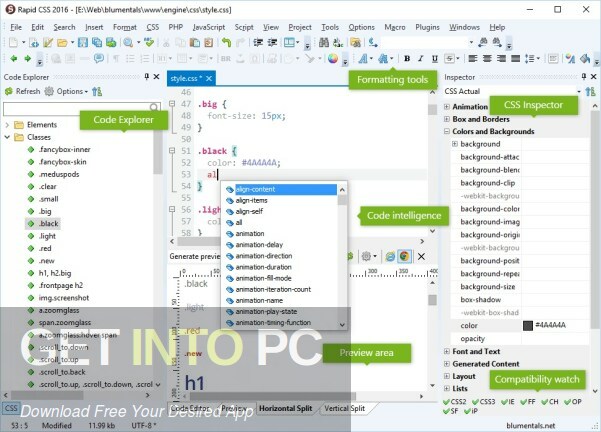Click the background-color property row
Screen dimensions: 601x432
point(519,209)
